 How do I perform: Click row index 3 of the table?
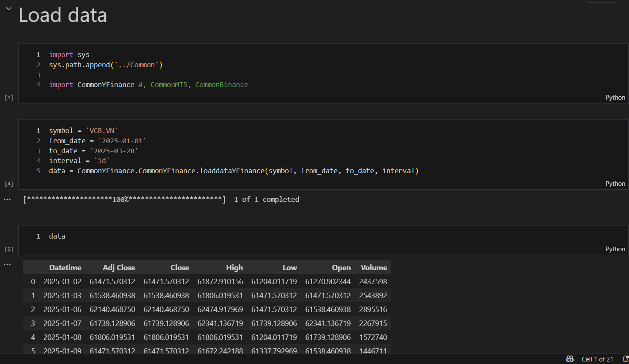tap(33, 323)
